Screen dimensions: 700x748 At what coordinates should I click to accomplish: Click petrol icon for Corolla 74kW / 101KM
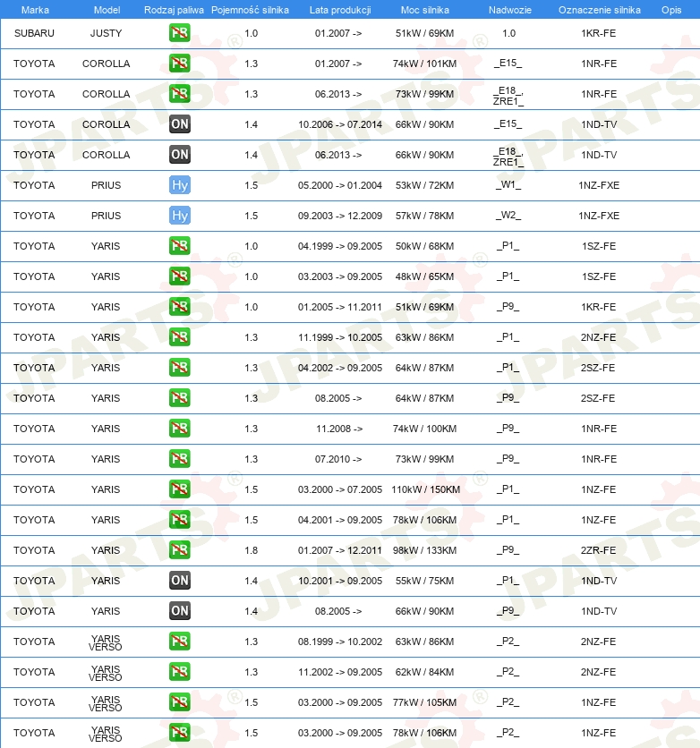[179, 64]
